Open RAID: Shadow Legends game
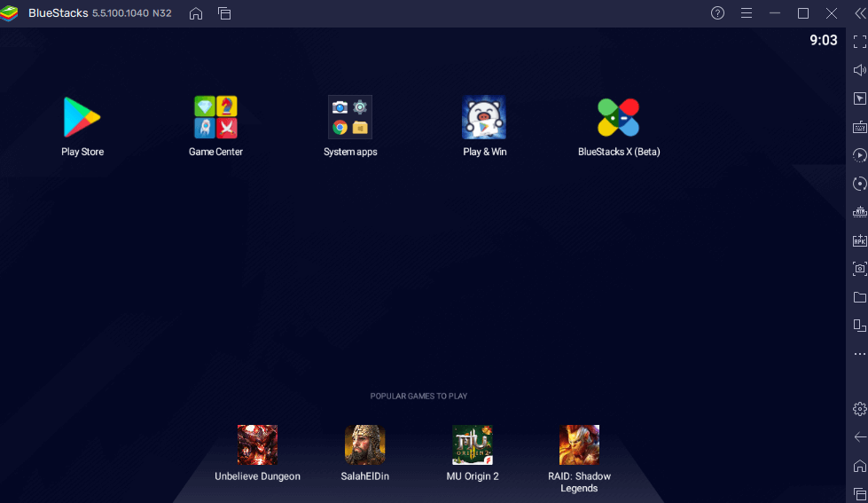Screen dimensions: 868x503 click(579, 444)
